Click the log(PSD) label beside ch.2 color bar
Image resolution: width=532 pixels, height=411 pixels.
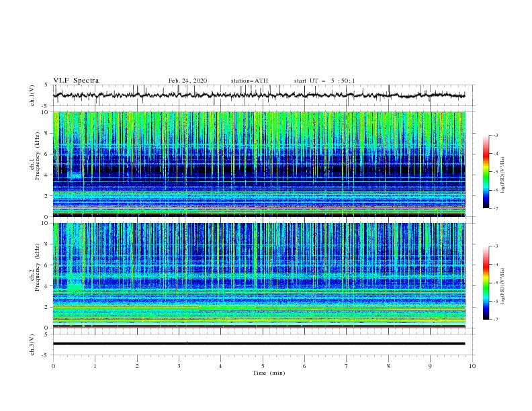coord(503,286)
